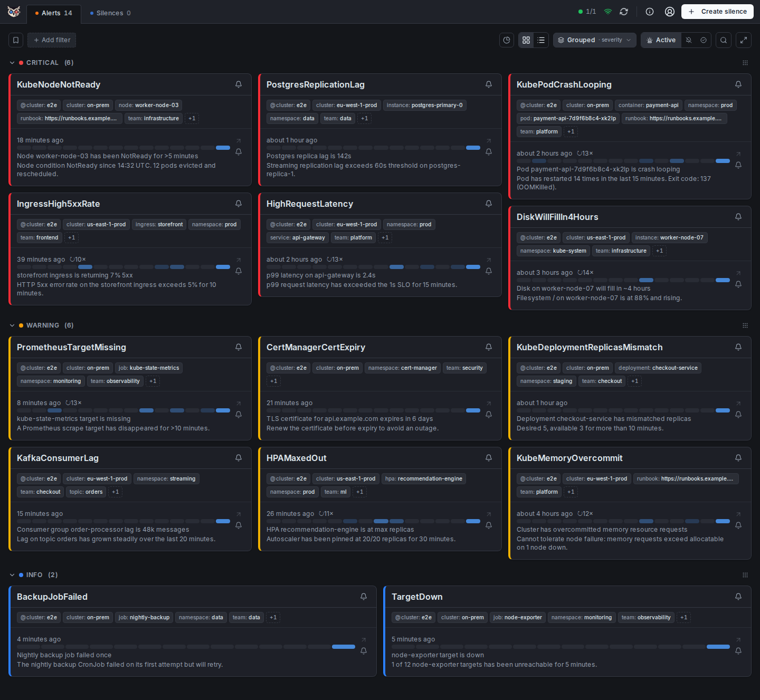Image resolution: width=760 pixels, height=700 pixels.
Task: Collapse the INFO group chevron
Action: 12,575
